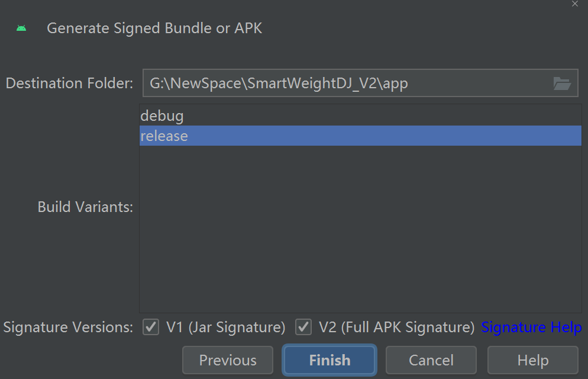Go back using the Previous button
The height and width of the screenshot is (379, 588).
click(x=227, y=360)
